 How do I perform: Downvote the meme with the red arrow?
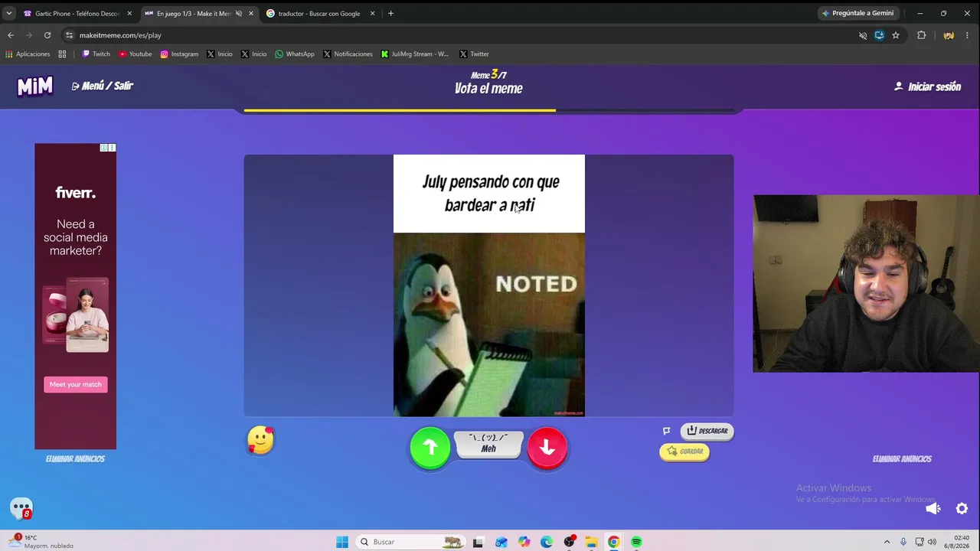click(x=547, y=448)
